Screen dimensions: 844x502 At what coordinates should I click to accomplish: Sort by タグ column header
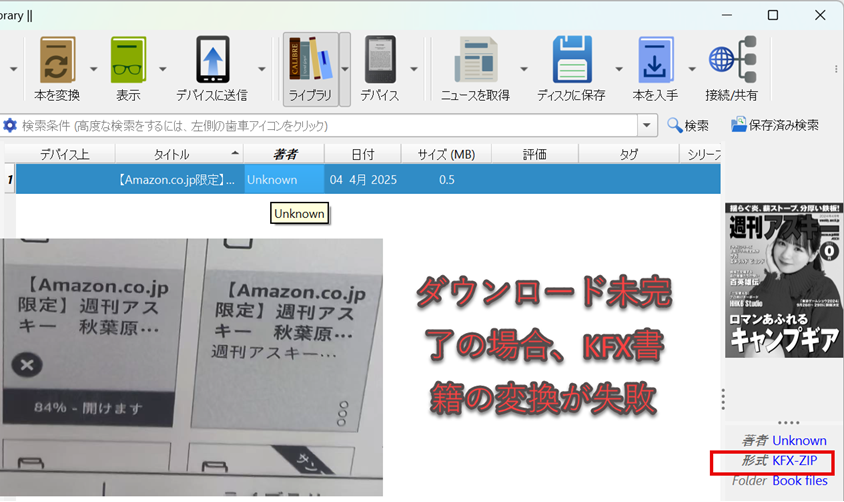629,154
